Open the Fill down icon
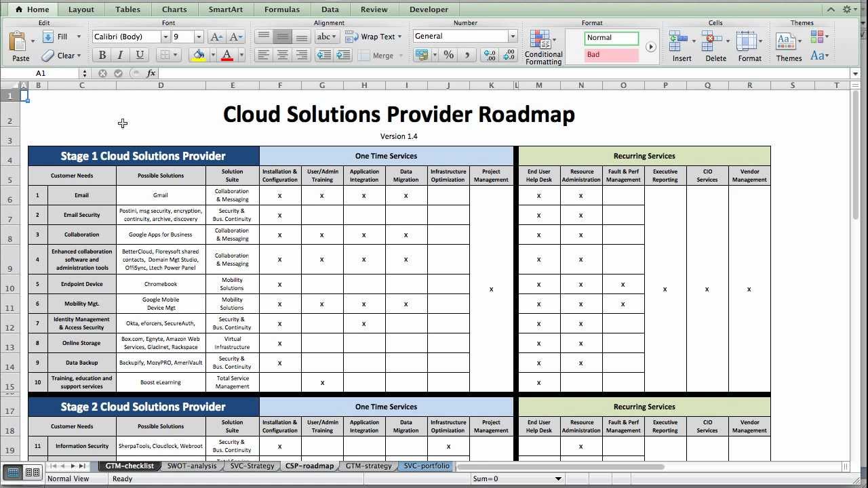The image size is (868, 488). [47, 37]
